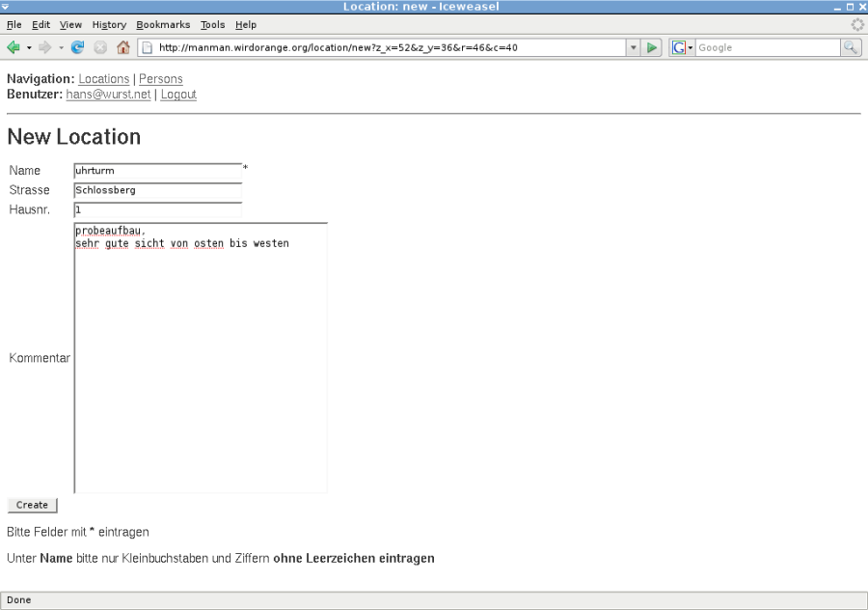Open the Google search engine dropdown
Image resolution: width=868 pixels, height=610 pixels.
(x=683, y=47)
